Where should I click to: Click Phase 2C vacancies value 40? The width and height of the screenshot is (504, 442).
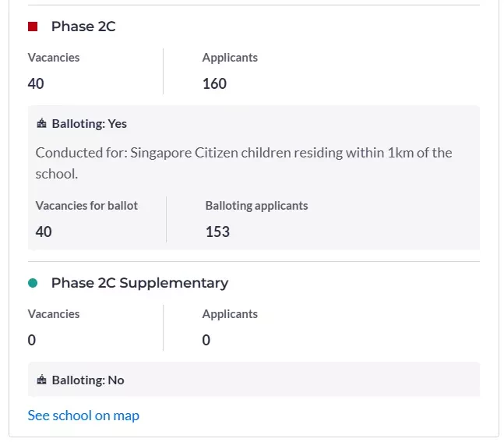click(x=36, y=83)
